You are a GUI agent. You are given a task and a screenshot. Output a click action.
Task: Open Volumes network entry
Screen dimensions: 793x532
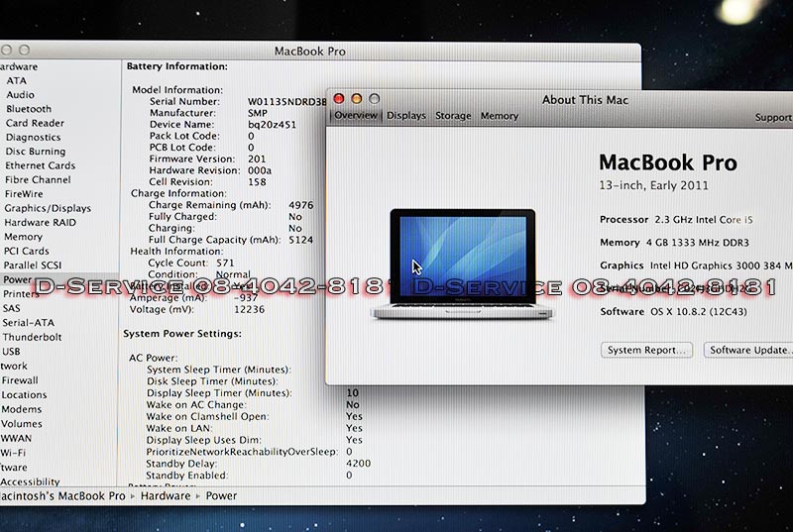coord(21,424)
